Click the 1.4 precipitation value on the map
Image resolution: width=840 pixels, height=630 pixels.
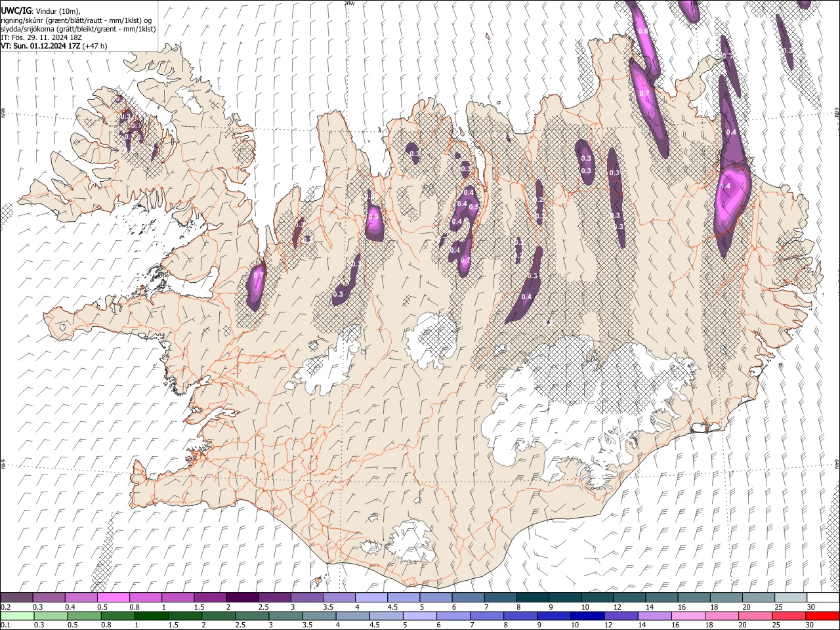[725, 186]
